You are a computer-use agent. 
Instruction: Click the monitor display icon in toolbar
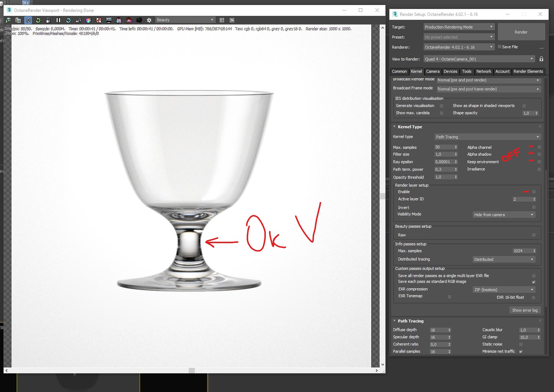pos(109,20)
